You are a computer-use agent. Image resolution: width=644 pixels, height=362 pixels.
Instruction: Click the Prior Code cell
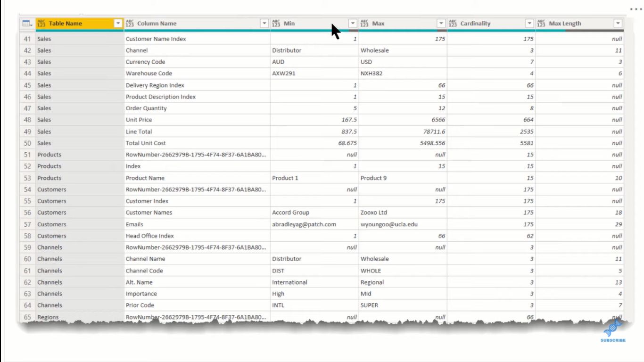coord(197,305)
